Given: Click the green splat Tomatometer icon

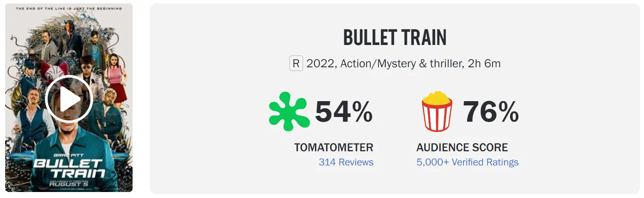Looking at the screenshot, I should [289, 111].
